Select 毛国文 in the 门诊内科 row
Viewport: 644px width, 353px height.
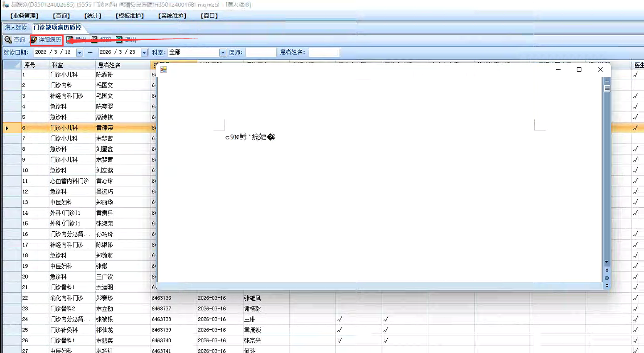click(104, 86)
